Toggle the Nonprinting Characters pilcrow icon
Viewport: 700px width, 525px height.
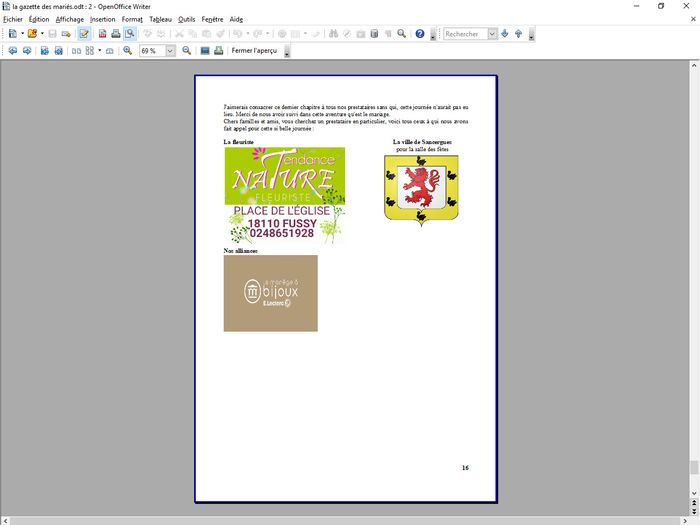[x=388, y=33]
